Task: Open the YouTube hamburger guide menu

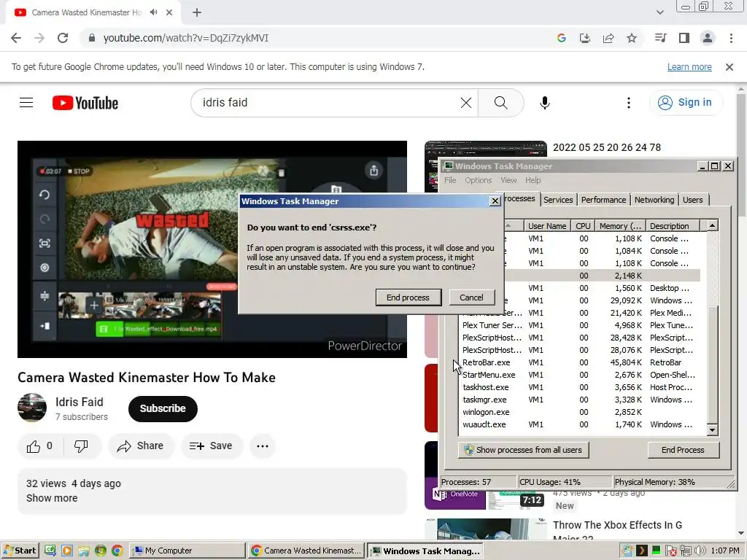Action: click(x=26, y=102)
